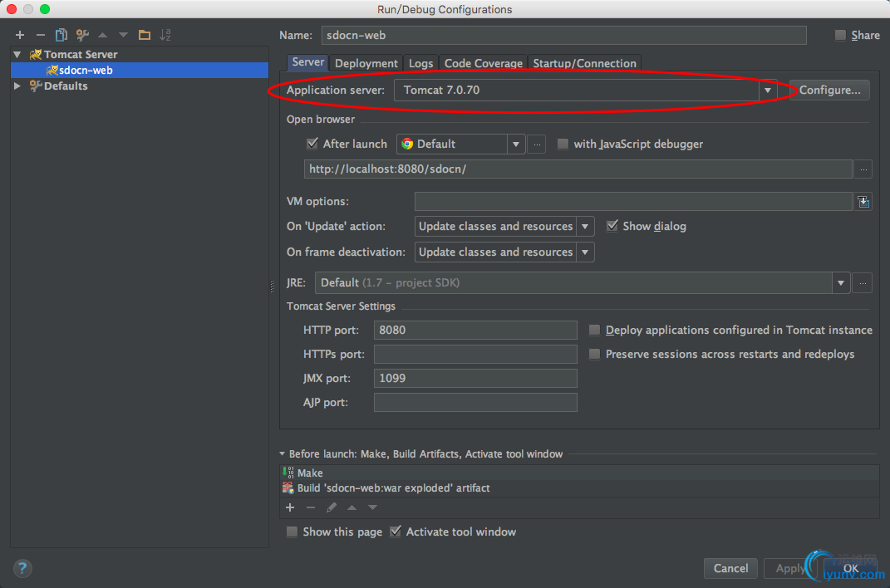This screenshot has height=588, width=890.
Task: Uncheck Activate tool window
Action: point(396,532)
